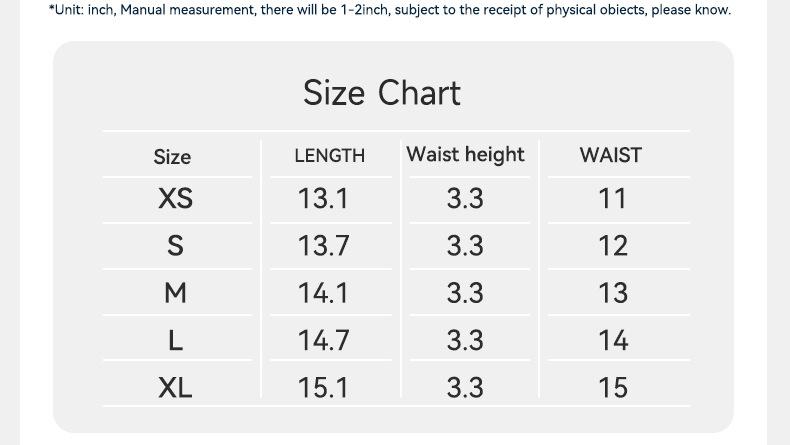This screenshot has width=790, height=445.
Task: Click the unit measurement note text
Action: 390,10
